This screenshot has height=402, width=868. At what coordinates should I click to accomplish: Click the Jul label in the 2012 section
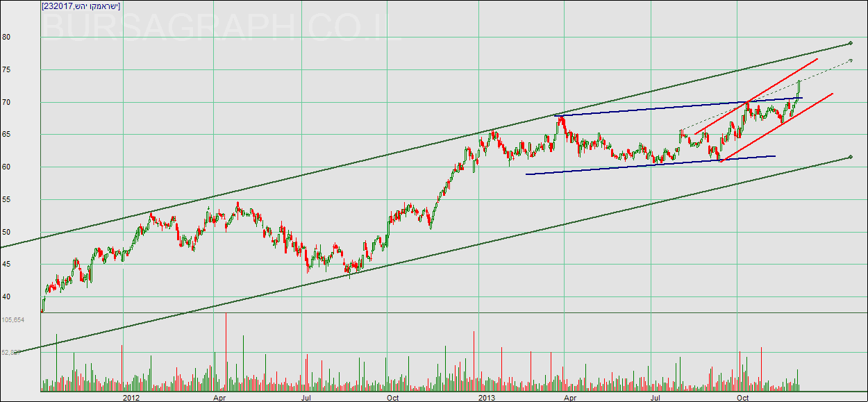click(306, 398)
